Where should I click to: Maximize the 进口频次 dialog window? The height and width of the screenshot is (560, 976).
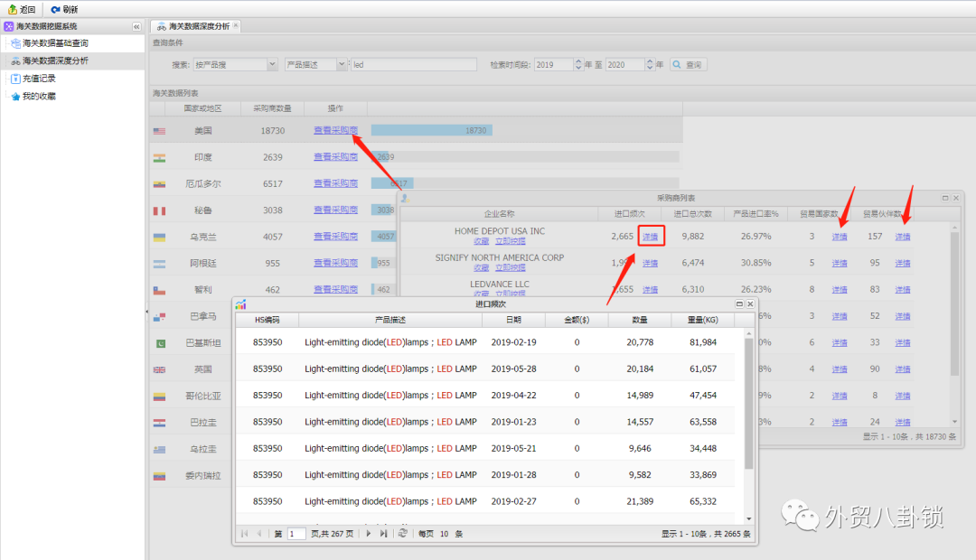click(x=739, y=303)
